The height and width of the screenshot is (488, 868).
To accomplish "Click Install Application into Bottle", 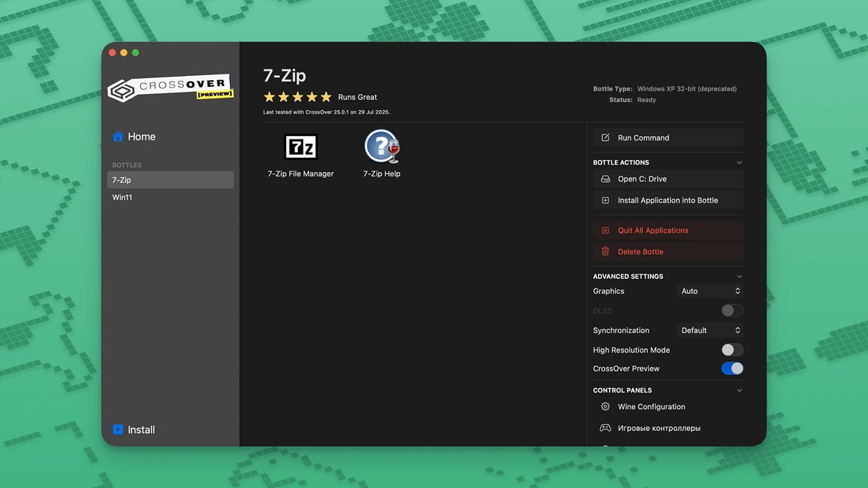I will click(668, 200).
